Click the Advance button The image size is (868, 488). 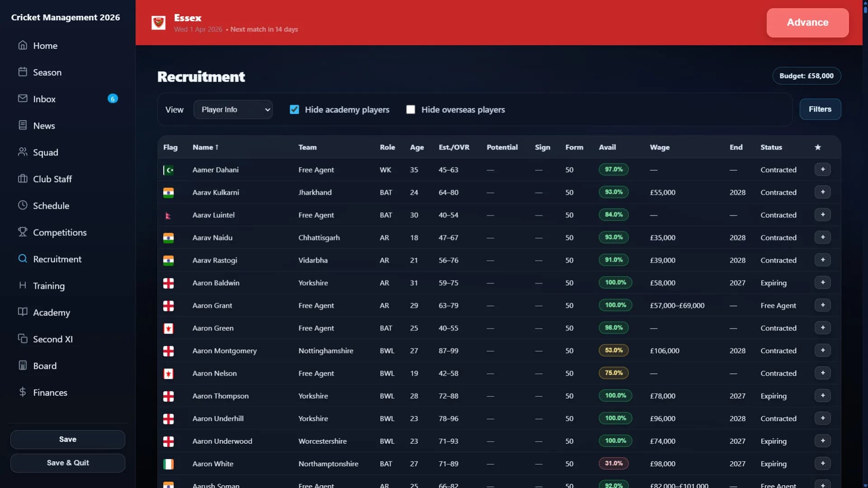pos(807,23)
